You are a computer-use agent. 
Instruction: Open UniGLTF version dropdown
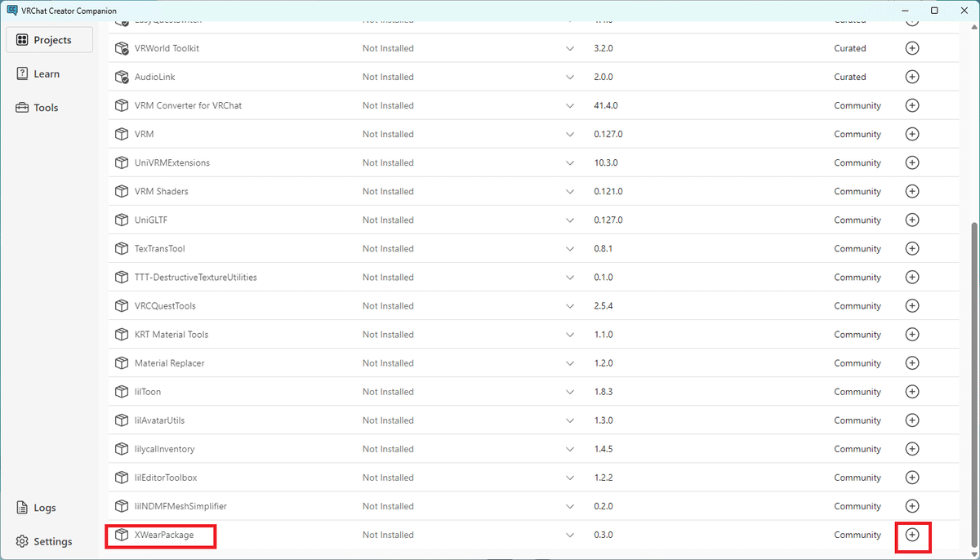click(570, 220)
